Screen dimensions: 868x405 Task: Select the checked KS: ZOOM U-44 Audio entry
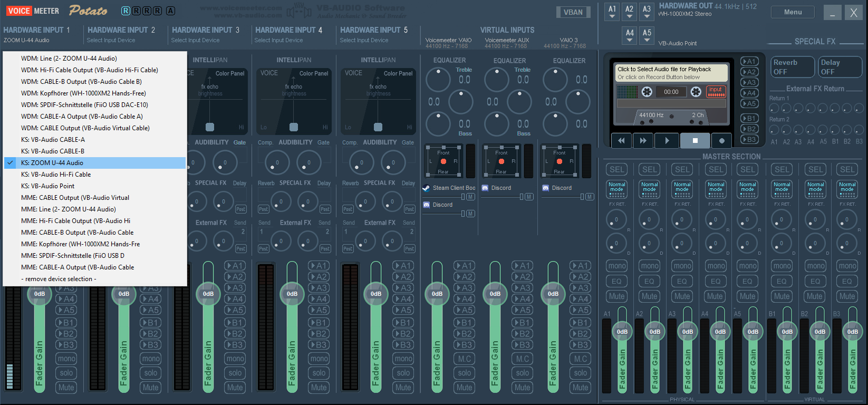(x=95, y=163)
